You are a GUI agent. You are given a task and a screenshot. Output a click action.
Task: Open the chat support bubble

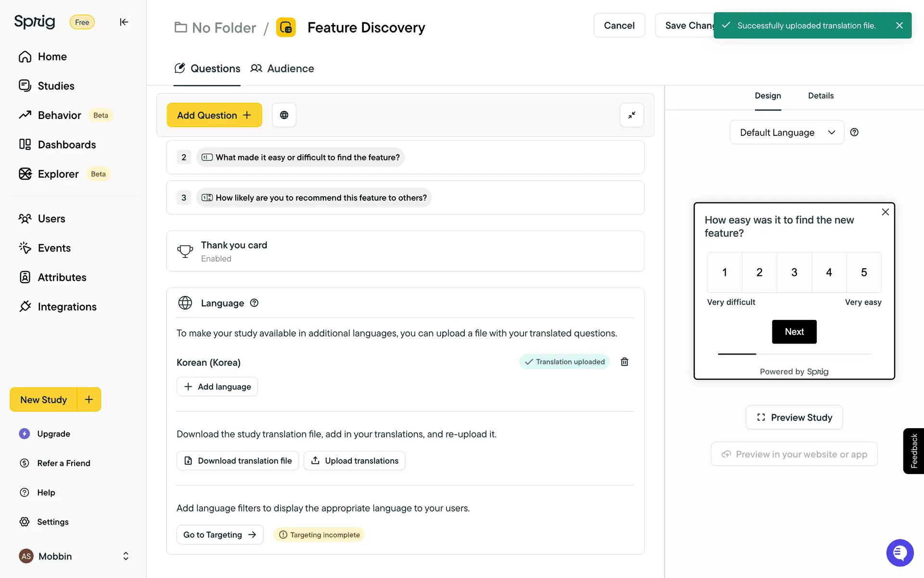[899, 552]
